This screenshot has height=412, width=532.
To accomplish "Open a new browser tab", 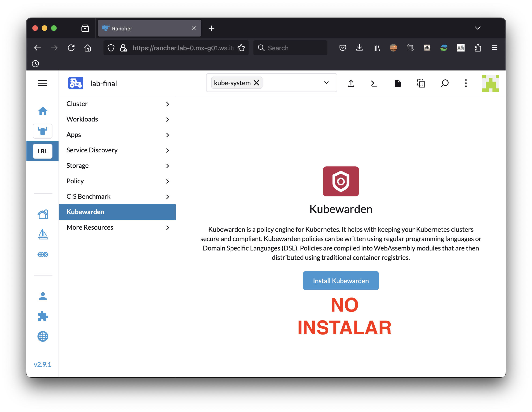I will pyautogui.click(x=211, y=28).
